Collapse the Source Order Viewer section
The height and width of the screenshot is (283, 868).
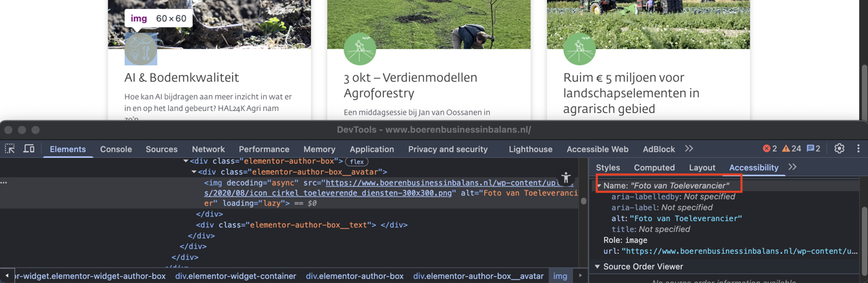pyautogui.click(x=598, y=267)
